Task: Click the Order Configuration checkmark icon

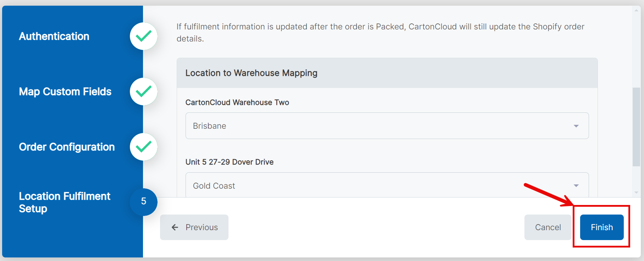Action: (x=143, y=147)
